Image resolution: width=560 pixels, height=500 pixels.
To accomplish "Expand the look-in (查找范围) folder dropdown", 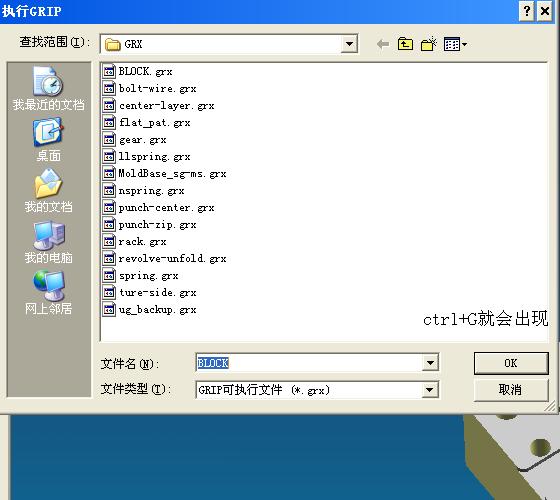I will point(349,44).
